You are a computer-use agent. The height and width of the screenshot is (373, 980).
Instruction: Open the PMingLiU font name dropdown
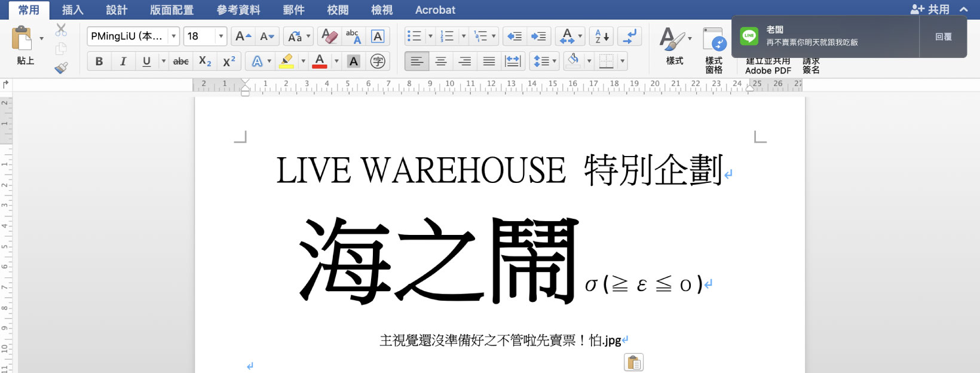pos(174,36)
